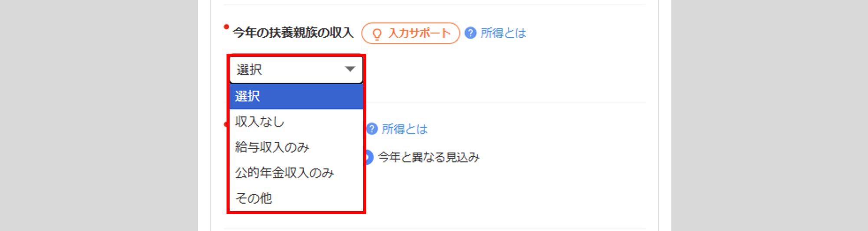Screen dimensions: 868x231
Task: Click the dropdown arrow of 選択 box
Action: click(350, 69)
